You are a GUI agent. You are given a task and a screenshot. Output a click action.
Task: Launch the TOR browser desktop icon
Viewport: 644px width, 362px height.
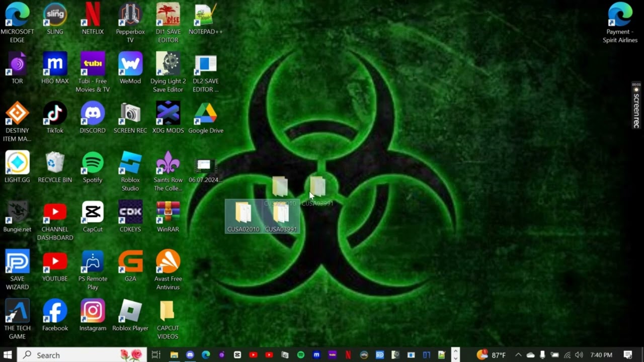tap(17, 68)
